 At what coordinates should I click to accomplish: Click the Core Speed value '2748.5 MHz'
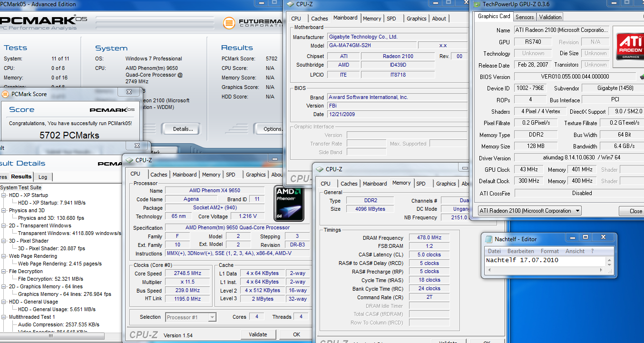point(187,274)
